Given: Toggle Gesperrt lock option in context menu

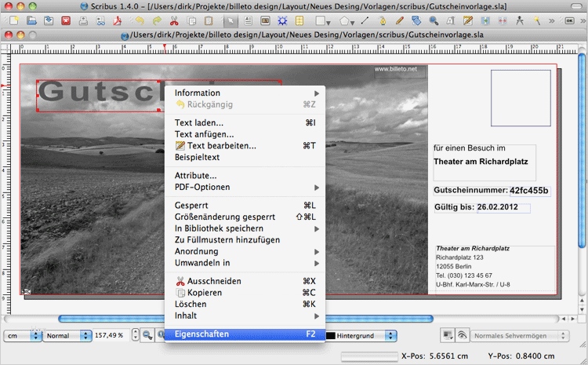Looking at the screenshot, I should tap(191, 205).
